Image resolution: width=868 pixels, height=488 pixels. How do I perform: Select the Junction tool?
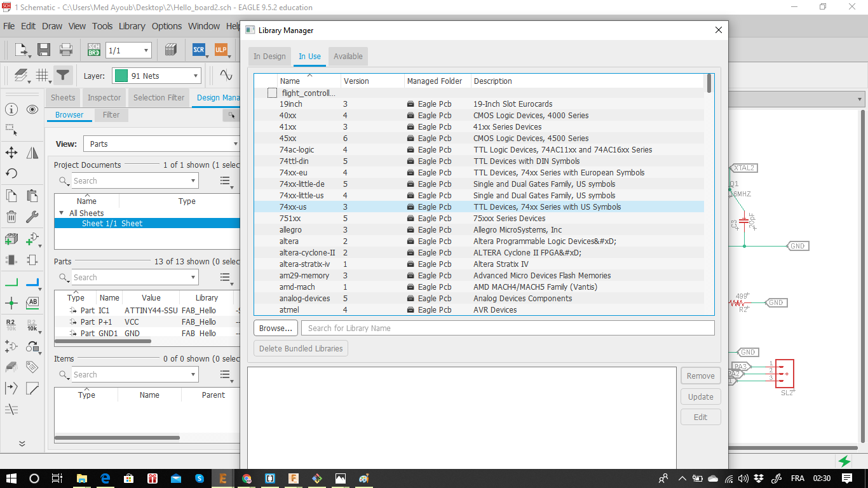point(11,303)
